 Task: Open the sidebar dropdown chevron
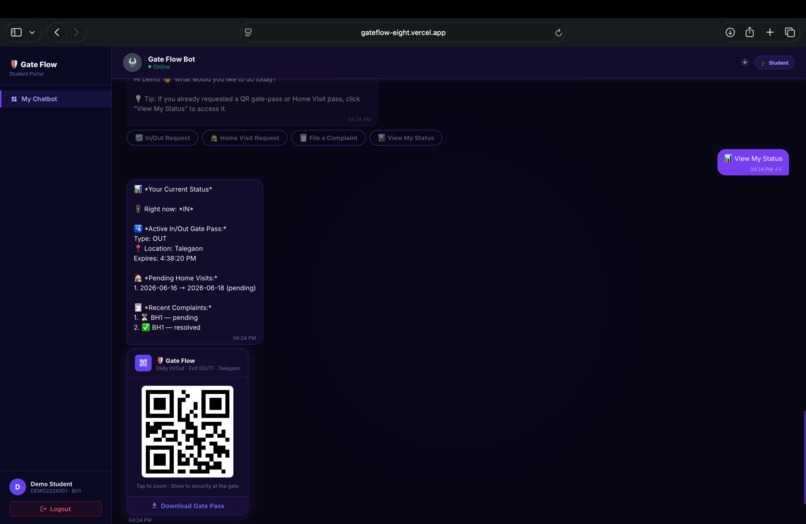click(x=32, y=32)
